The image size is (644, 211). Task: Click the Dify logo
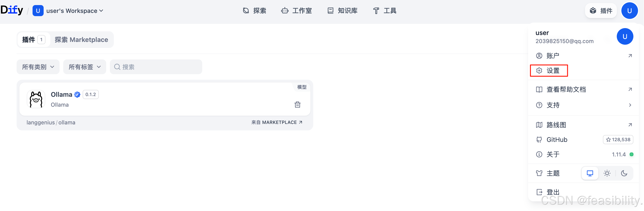tap(12, 10)
